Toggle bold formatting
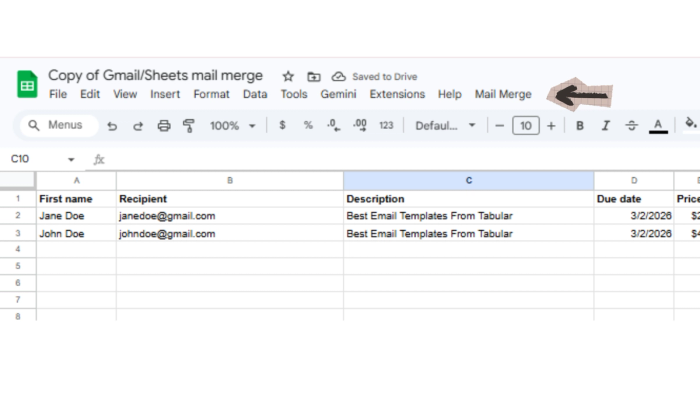This screenshot has height=394, width=700. (579, 126)
